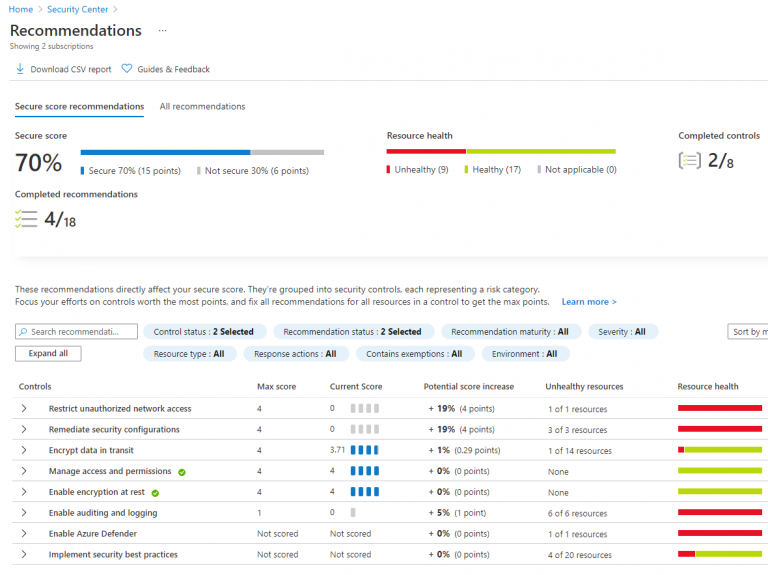768x575 pixels.
Task: Click the Completed recommendations checklist icon
Action: (x=26, y=218)
